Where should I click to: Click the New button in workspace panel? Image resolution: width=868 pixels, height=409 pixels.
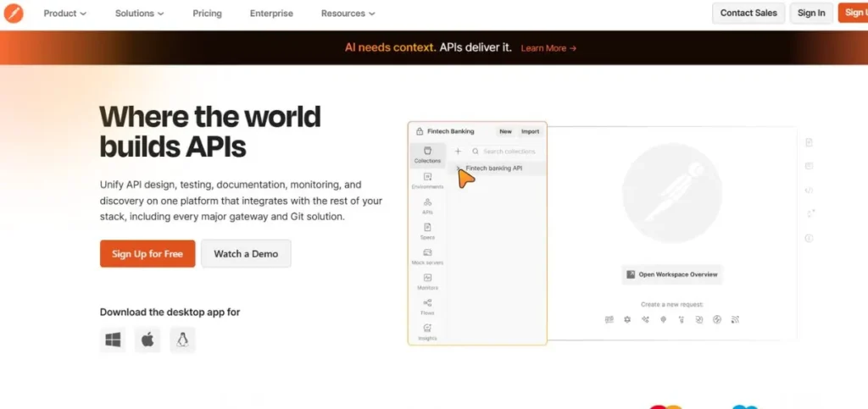505,131
